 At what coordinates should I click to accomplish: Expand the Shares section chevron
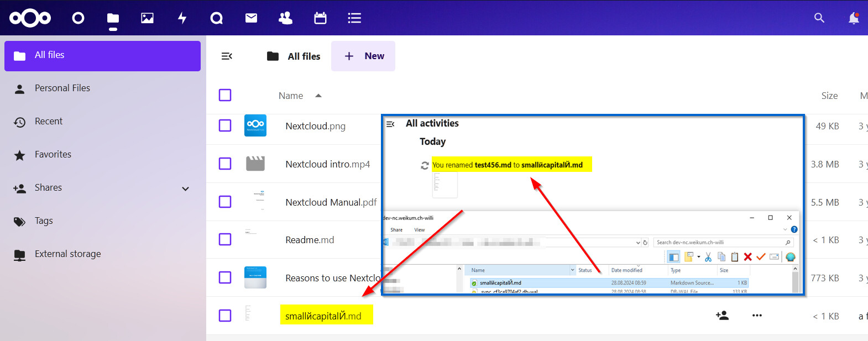click(x=186, y=188)
